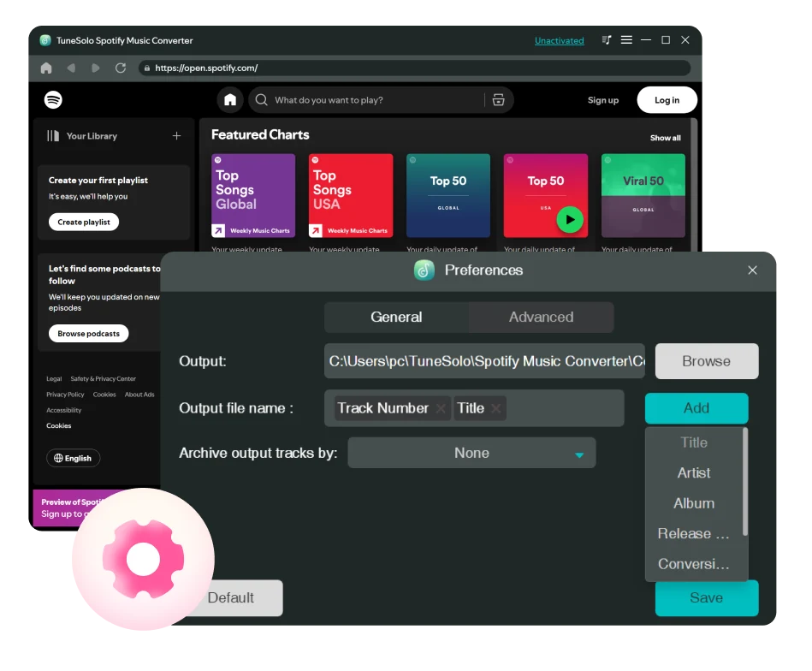Open the Accessibility footer link
812x671 pixels.
pos(63,410)
